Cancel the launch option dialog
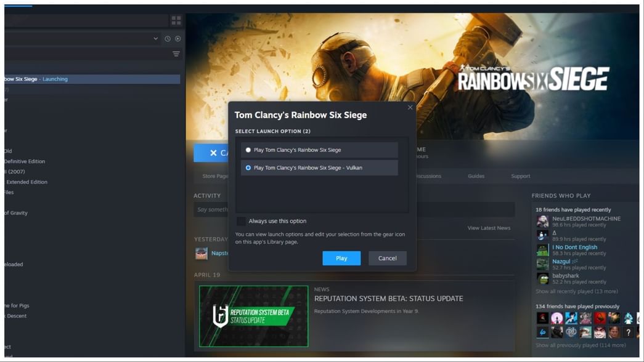The width and height of the screenshot is (644, 362). point(387,258)
